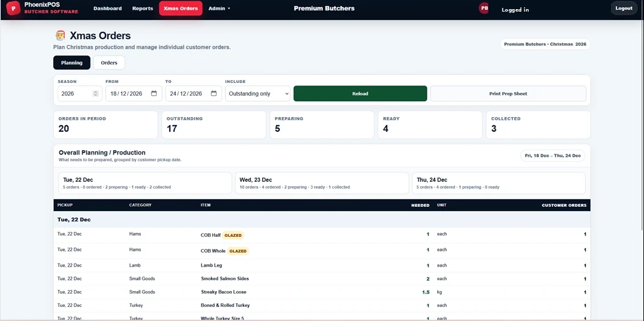Click the Santa icon beside Xmas Orders

(x=60, y=36)
